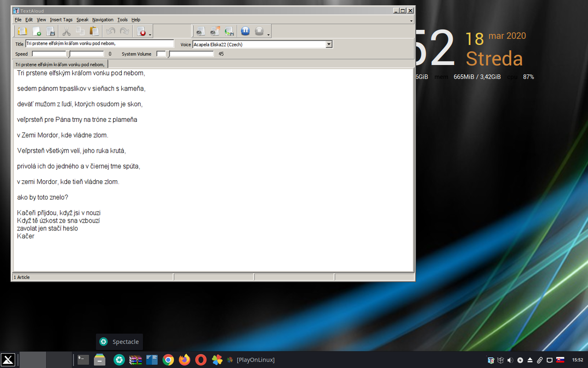Open the clipboard paperclip tray icon
This screenshot has width=588, height=368.
click(540, 360)
